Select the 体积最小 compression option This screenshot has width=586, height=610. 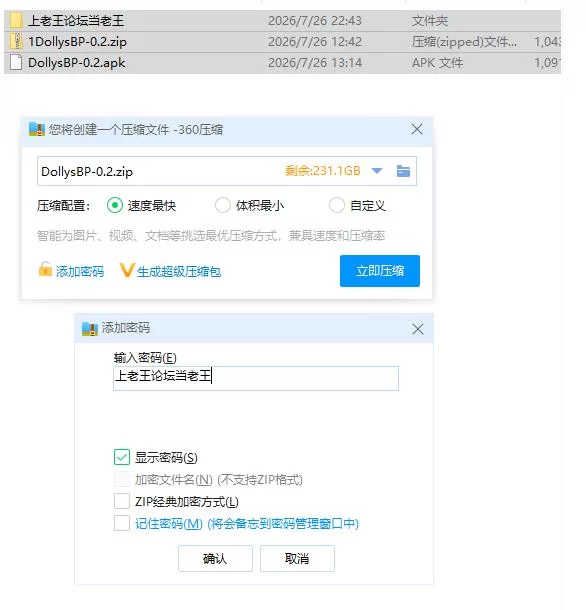(x=223, y=205)
